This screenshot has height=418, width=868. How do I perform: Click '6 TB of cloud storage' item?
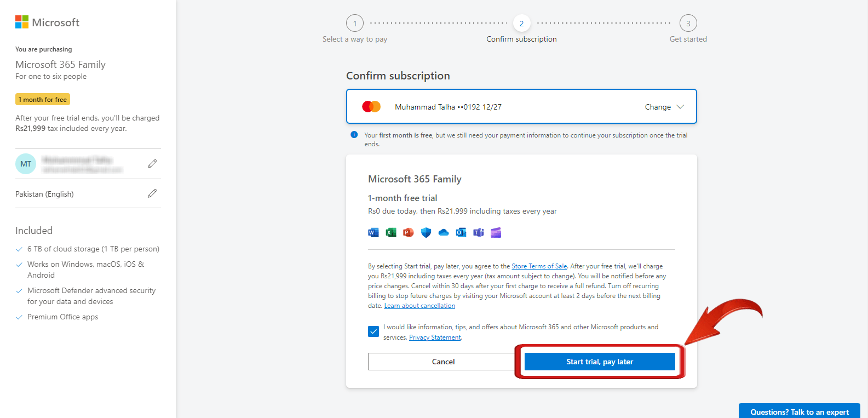click(x=94, y=249)
